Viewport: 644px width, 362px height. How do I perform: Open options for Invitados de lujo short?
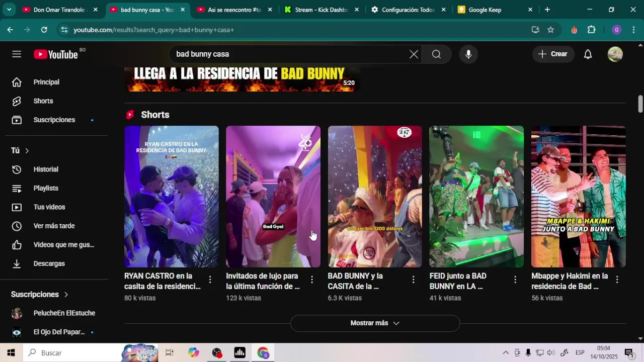tap(312, 280)
